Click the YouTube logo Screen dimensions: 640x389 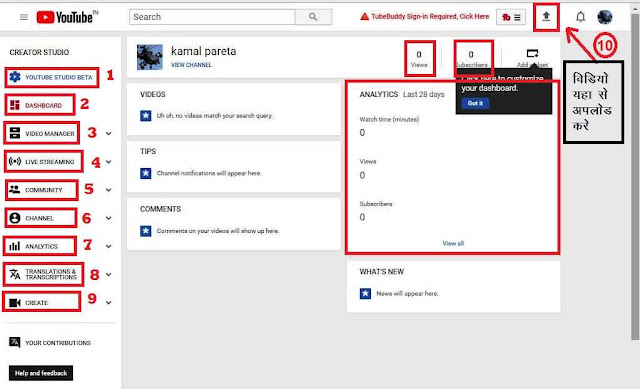67,17
